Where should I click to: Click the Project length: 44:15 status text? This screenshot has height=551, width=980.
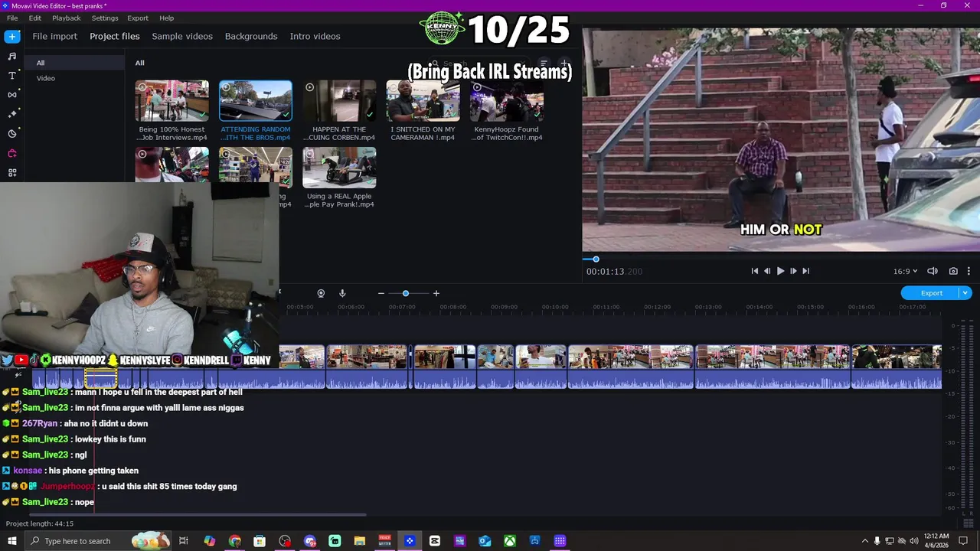[40, 523]
